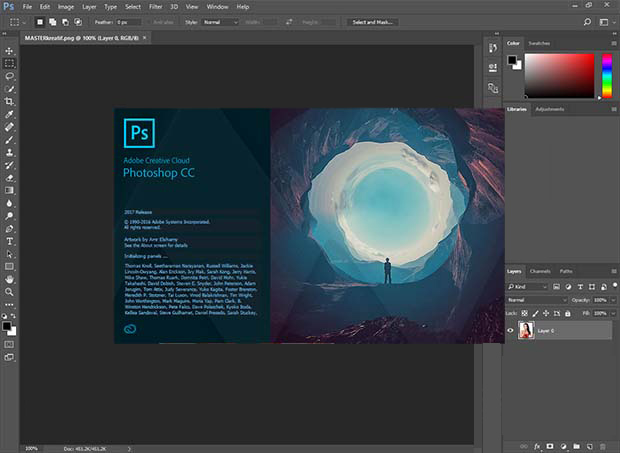Open the marquee tool preset picker arrow
Image resolution: width=620 pixels, height=453 pixels.
pos(24,23)
